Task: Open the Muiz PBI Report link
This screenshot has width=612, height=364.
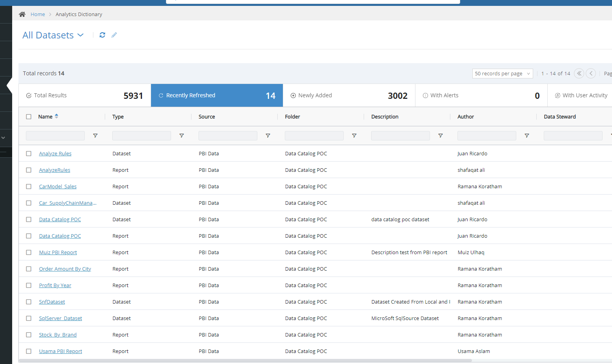Action: coord(58,253)
